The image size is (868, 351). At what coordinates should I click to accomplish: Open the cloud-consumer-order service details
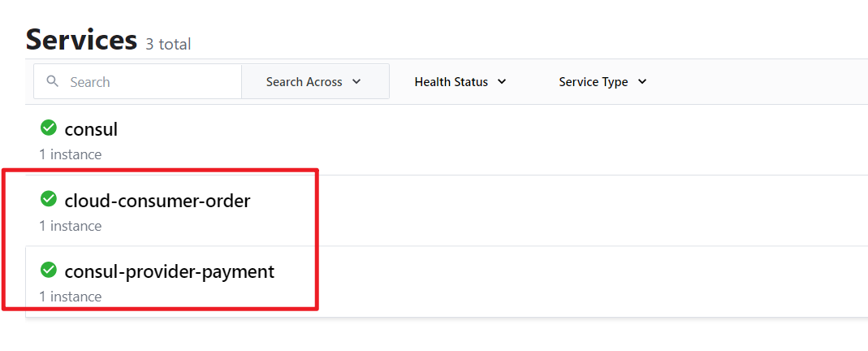[158, 201]
